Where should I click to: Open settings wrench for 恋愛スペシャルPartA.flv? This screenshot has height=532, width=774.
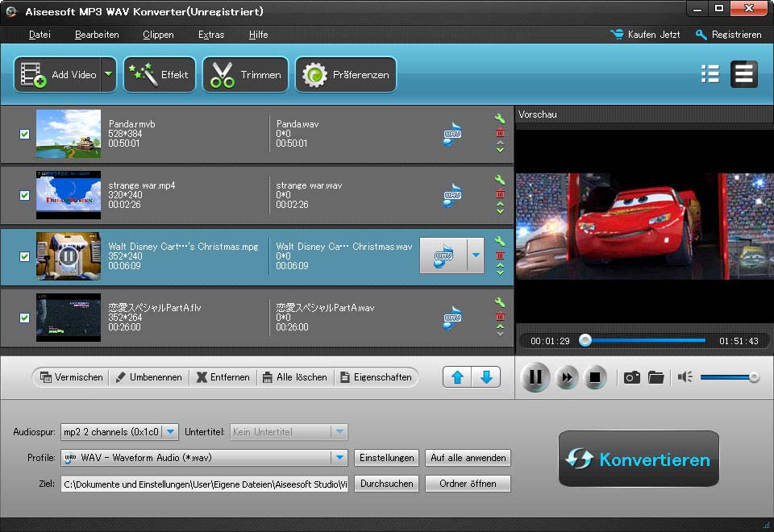(x=500, y=302)
